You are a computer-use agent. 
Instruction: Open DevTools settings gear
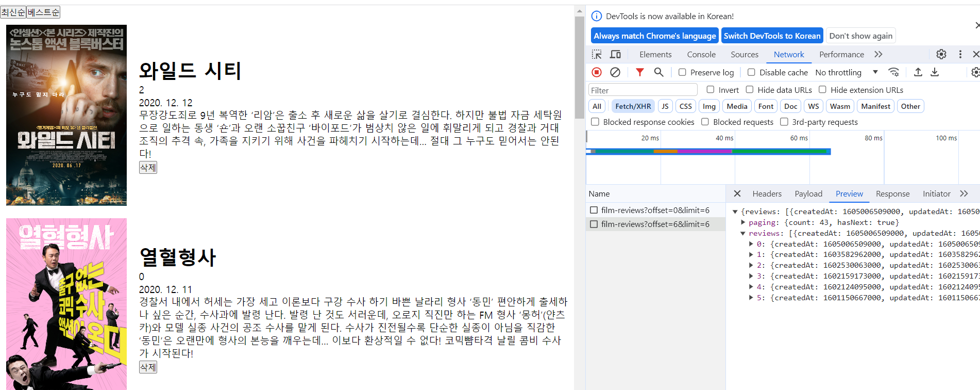point(941,54)
